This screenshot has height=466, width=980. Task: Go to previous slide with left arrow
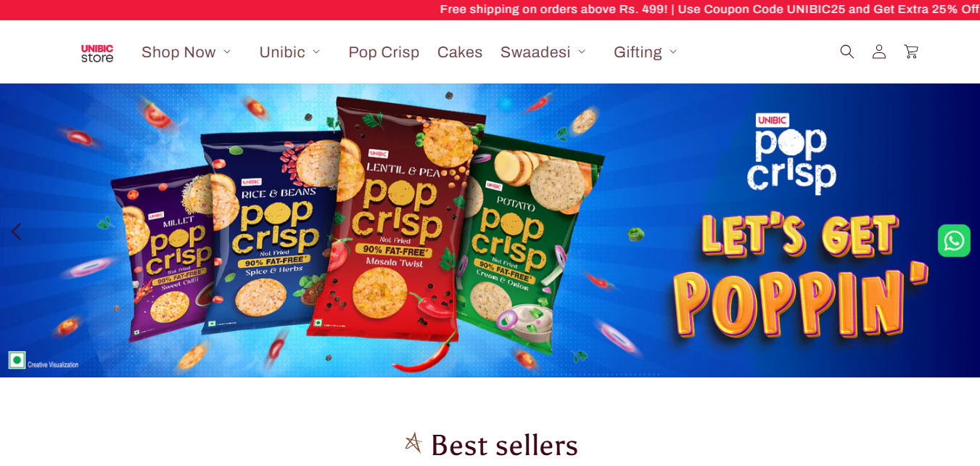click(x=17, y=232)
